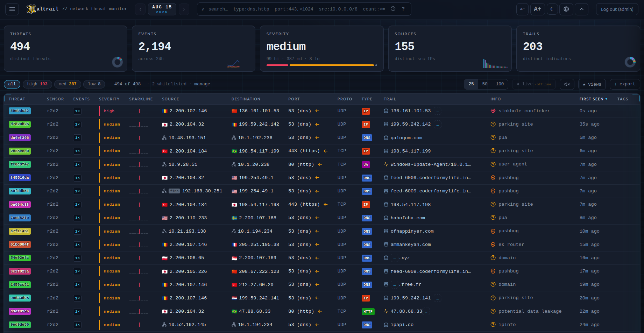Select 50 rows per page

pos(484,84)
